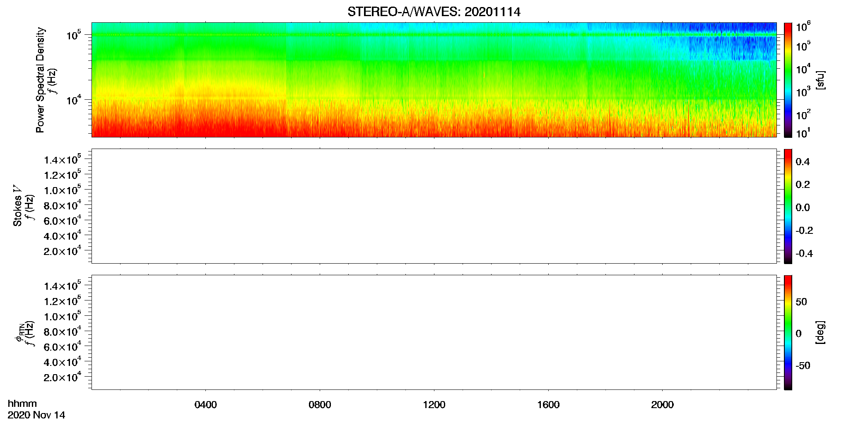Click inside the empty Stokes V panel
The height and width of the screenshot is (447, 868).
click(x=434, y=206)
